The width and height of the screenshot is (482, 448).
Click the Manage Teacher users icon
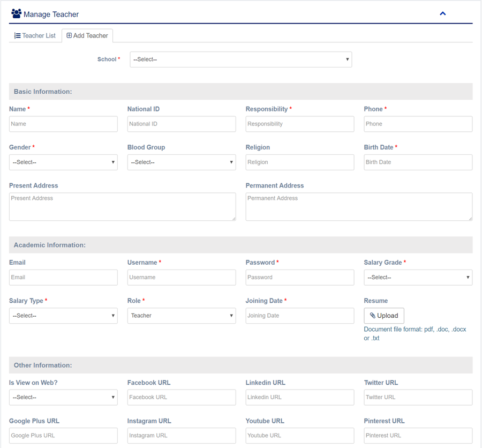click(x=16, y=13)
